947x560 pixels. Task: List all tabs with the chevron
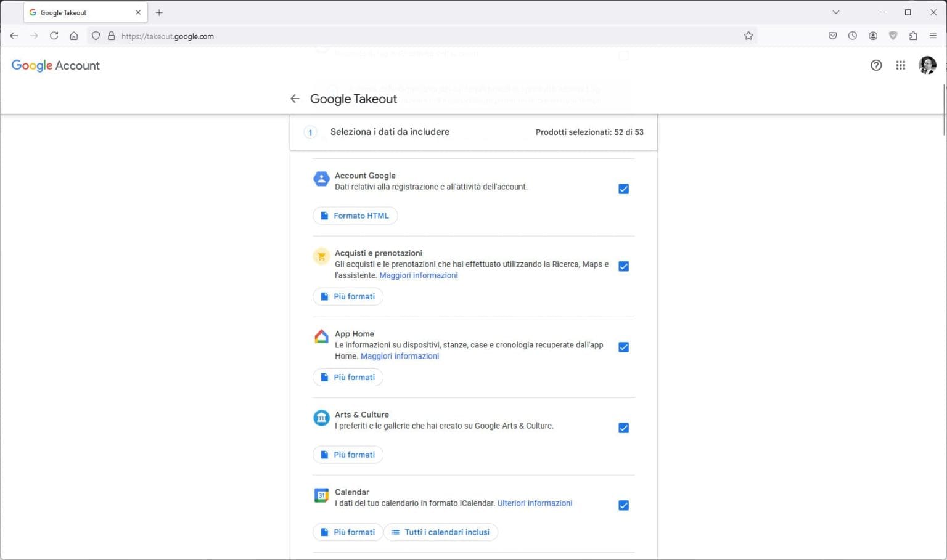click(836, 12)
